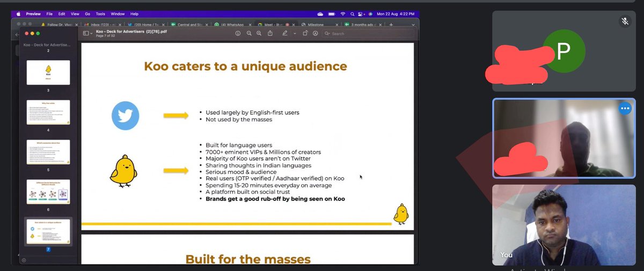Select slide 7 thumbnail in sidebar

(48, 231)
